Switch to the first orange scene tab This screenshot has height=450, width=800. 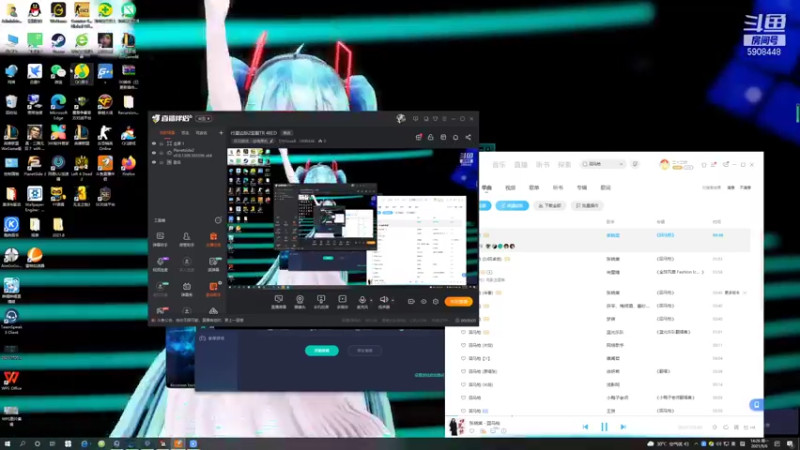click(167, 133)
